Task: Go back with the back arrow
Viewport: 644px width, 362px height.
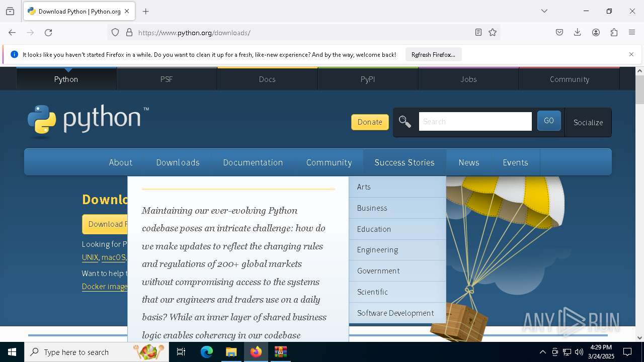Action: (x=12, y=33)
